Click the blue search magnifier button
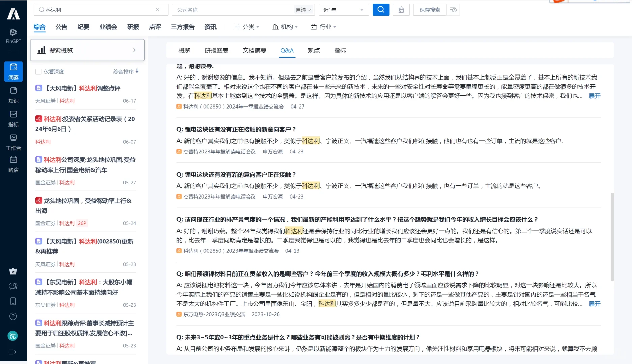This screenshot has height=364, width=632. click(381, 10)
